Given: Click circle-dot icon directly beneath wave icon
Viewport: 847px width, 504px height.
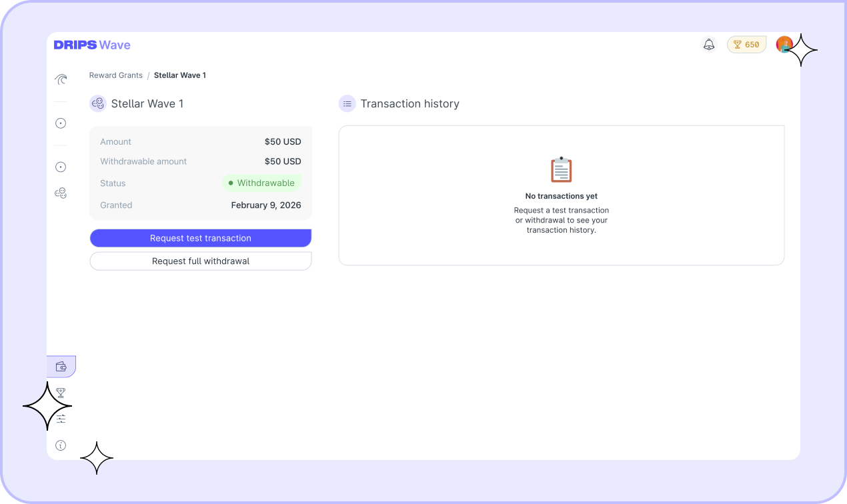Looking at the screenshot, I should [x=61, y=123].
